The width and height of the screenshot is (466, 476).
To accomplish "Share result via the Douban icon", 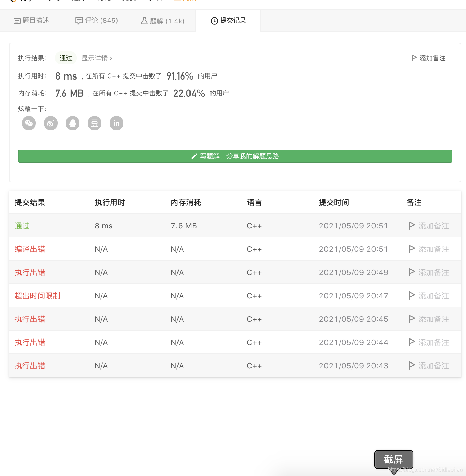I will pyautogui.click(x=94, y=123).
